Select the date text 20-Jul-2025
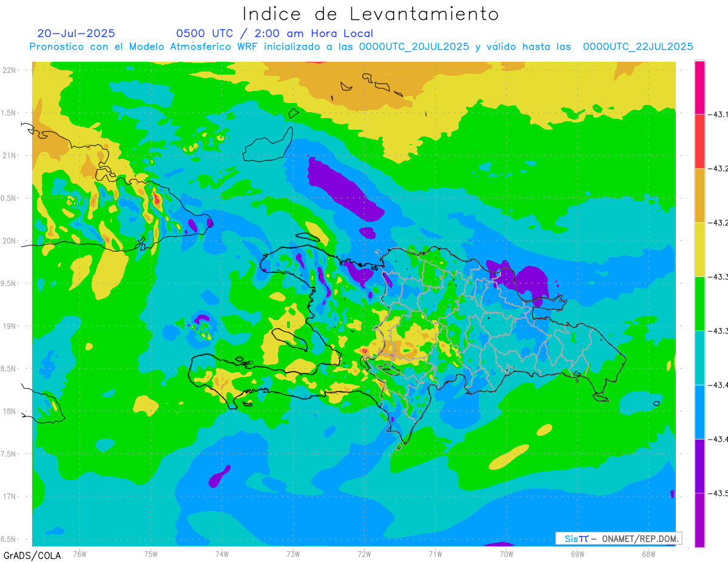728x562 pixels. (x=76, y=33)
